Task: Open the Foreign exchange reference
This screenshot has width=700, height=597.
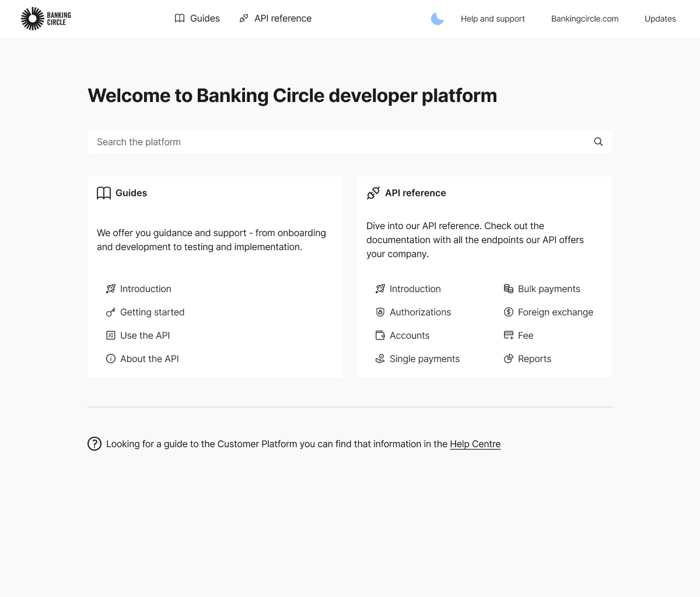Action: tap(556, 312)
